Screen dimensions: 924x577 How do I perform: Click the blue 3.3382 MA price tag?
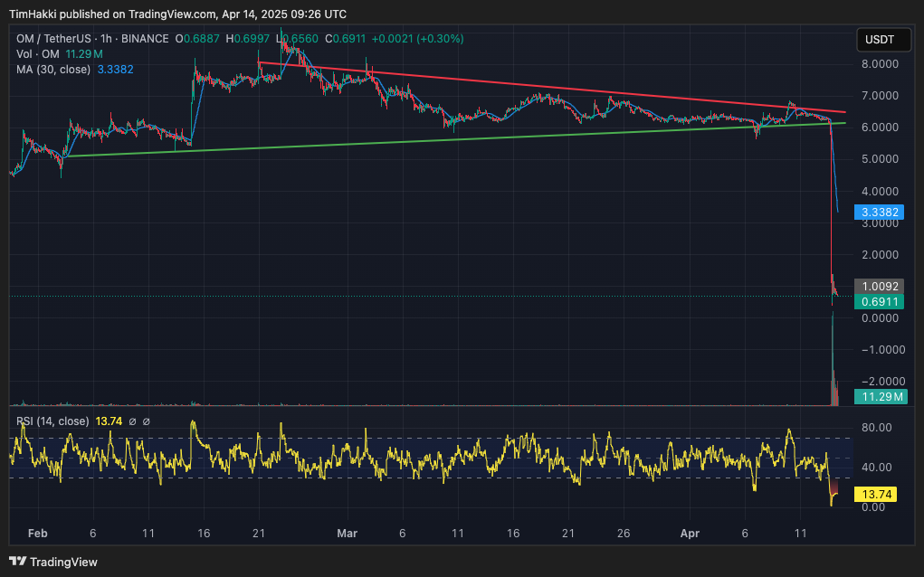pos(881,212)
